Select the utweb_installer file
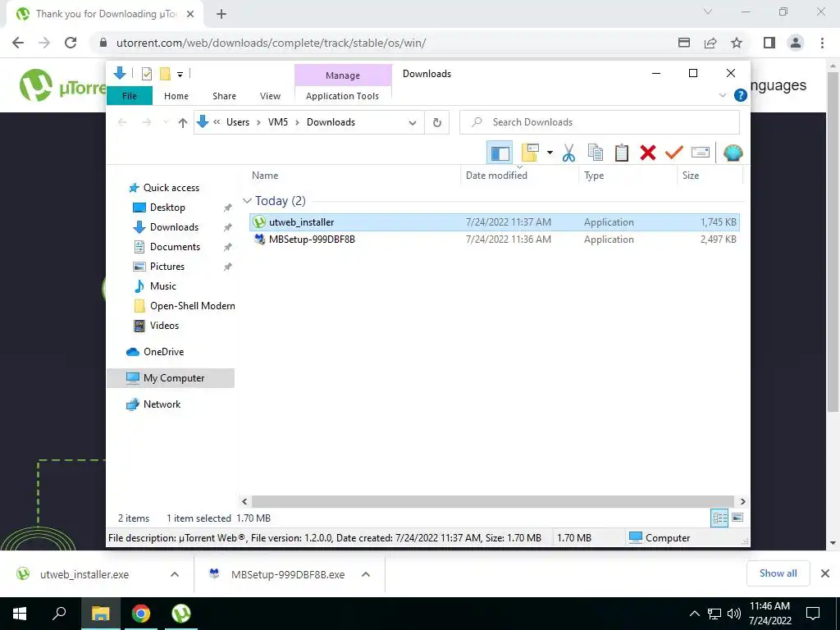The height and width of the screenshot is (630, 840). coord(495,221)
